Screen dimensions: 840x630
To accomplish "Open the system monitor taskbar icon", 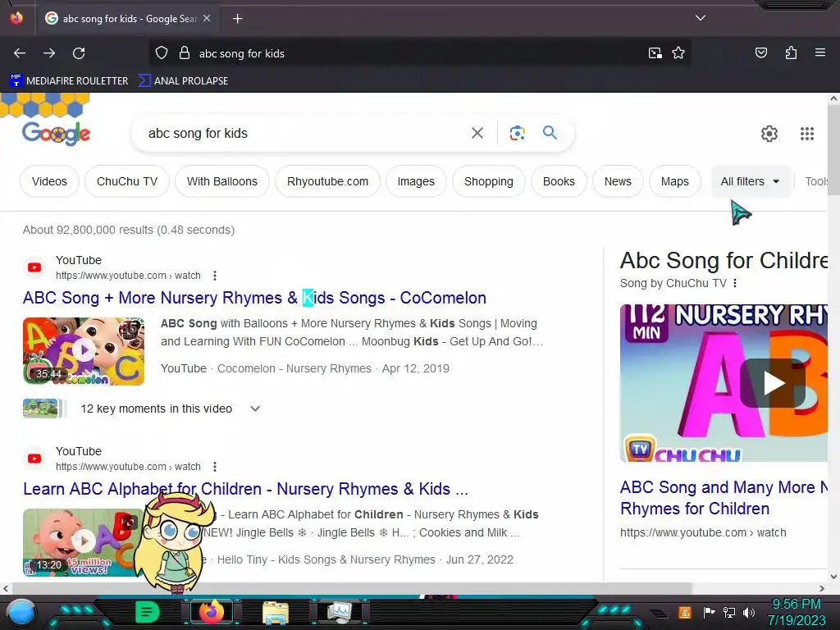I will pos(340,612).
